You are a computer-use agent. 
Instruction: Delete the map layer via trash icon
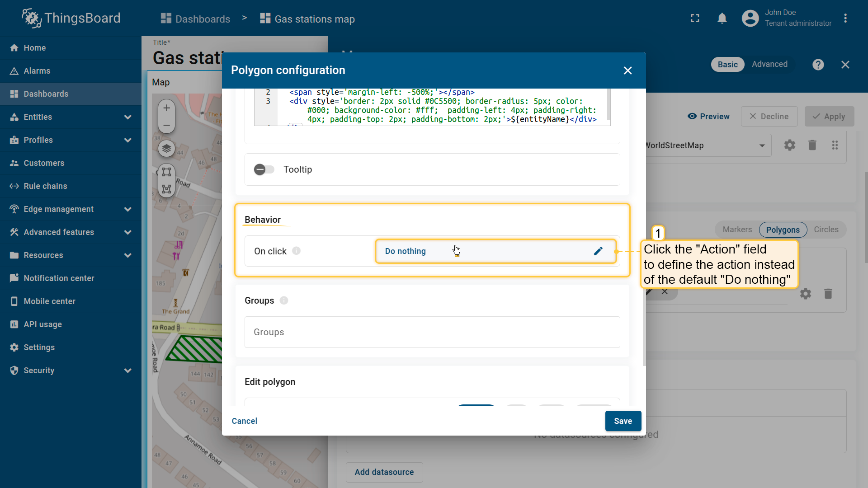tap(812, 145)
